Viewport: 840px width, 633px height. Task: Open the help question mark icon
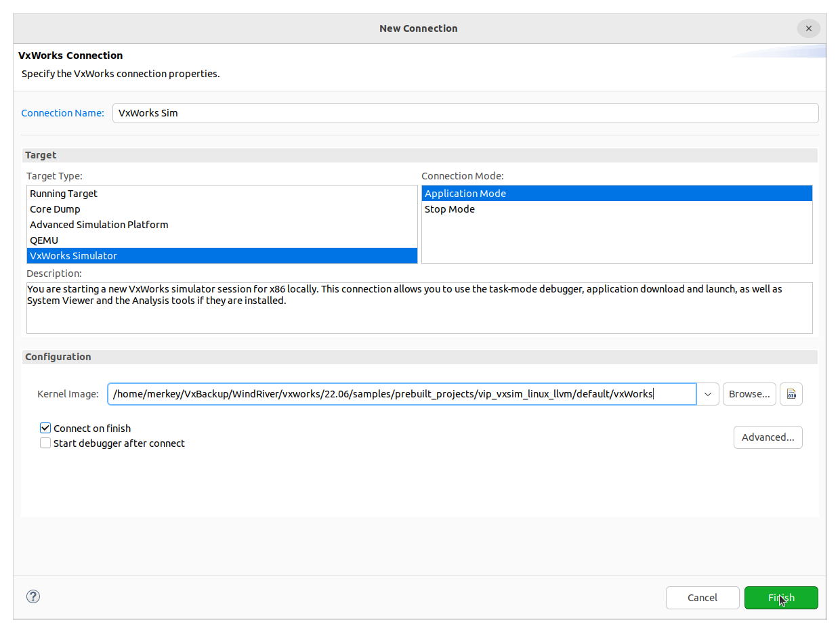pos(33,596)
